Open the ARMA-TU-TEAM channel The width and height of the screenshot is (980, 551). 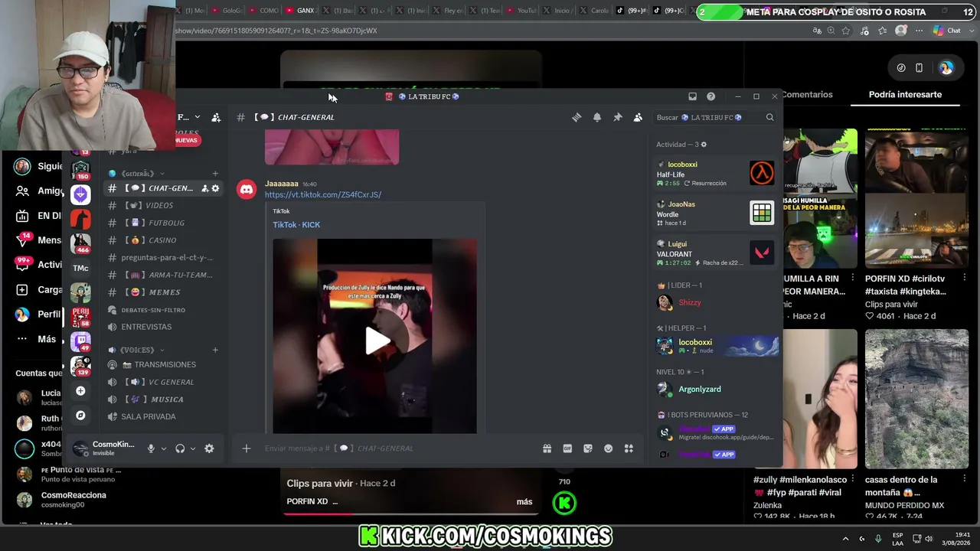coord(162,275)
